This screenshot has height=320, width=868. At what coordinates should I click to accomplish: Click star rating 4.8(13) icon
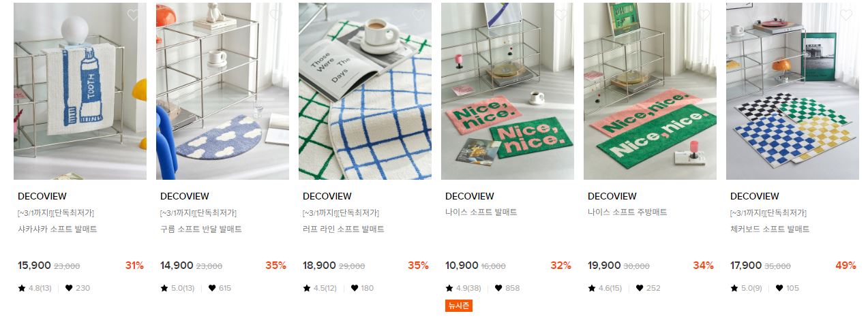pyautogui.click(x=22, y=288)
